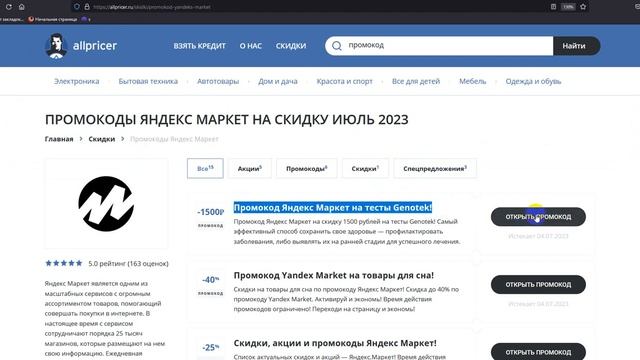Click the -25% discount badge

(211, 347)
